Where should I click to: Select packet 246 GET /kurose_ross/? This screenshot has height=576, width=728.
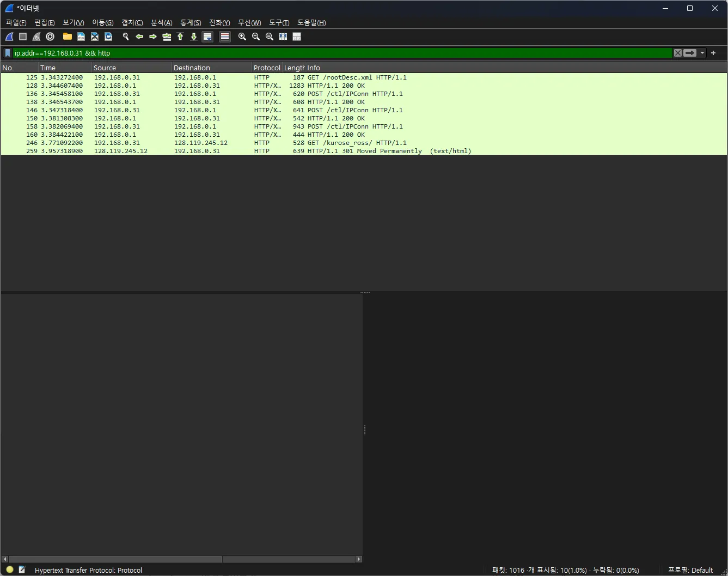pyautogui.click(x=364, y=143)
